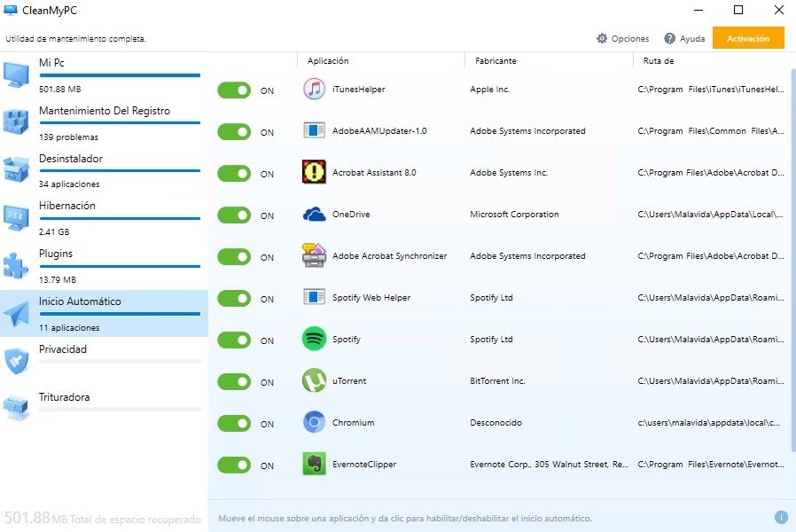
Task: Turn off Spotify Web Helper toggle
Action: (x=234, y=299)
